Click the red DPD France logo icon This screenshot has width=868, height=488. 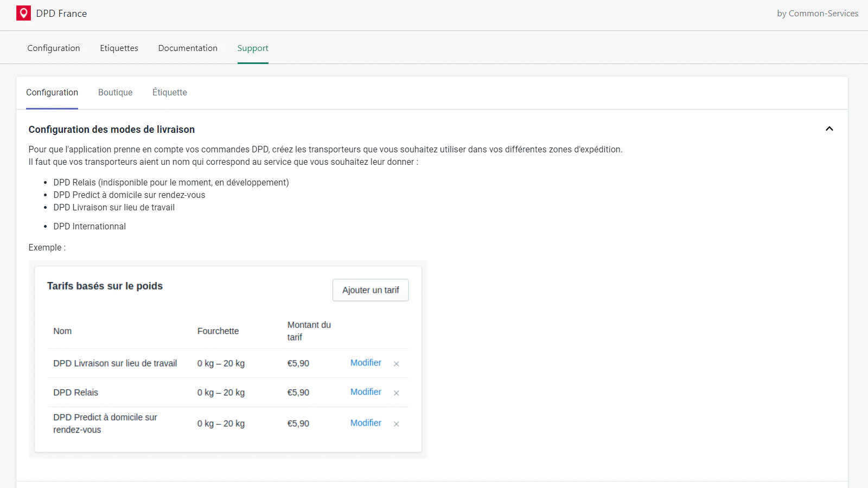pos(23,13)
